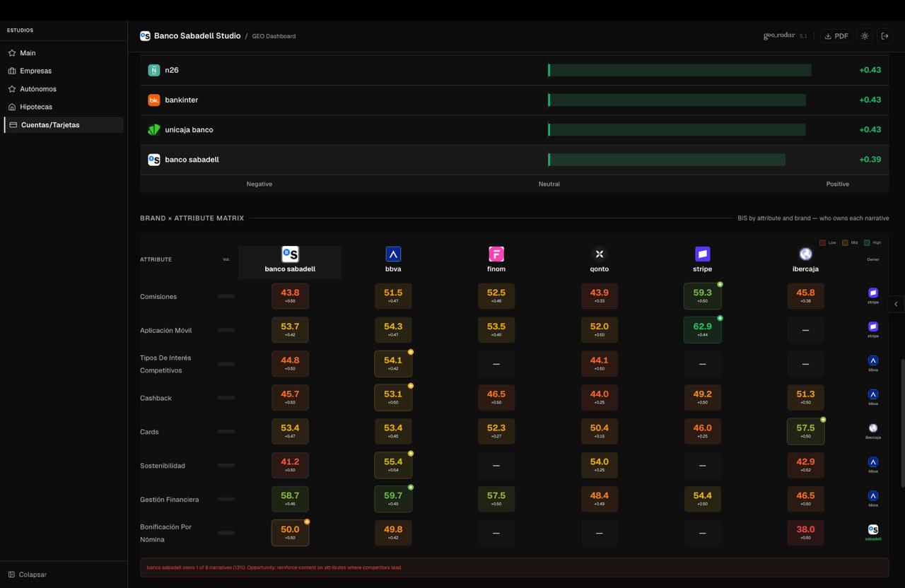Screen dimensions: 905x588
Task: Click Banco Sabadell Studio breadcrumb title
Action: 197,35
